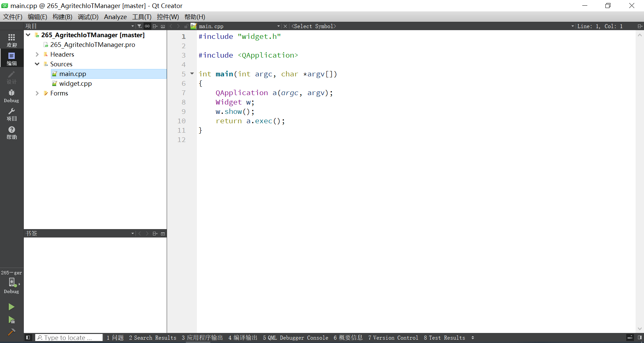Open the Analyze menu
This screenshot has width=644, height=343.
pyautogui.click(x=115, y=17)
